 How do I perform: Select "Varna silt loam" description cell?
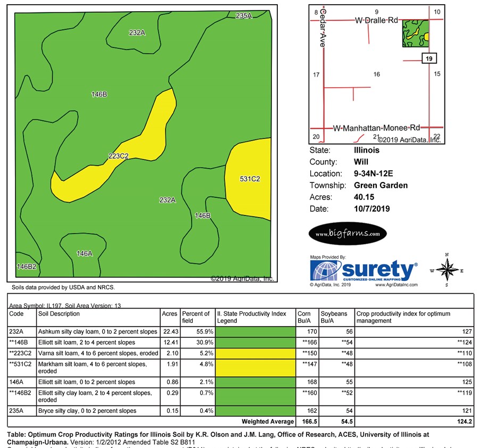pos(98,353)
